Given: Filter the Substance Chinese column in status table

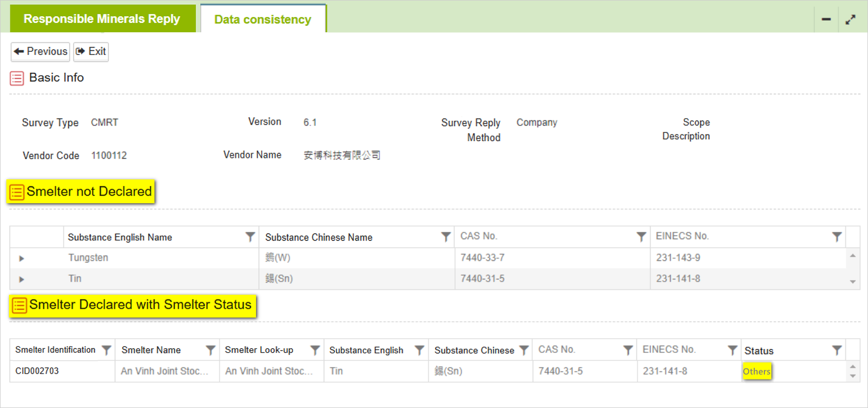Looking at the screenshot, I should tap(524, 350).
